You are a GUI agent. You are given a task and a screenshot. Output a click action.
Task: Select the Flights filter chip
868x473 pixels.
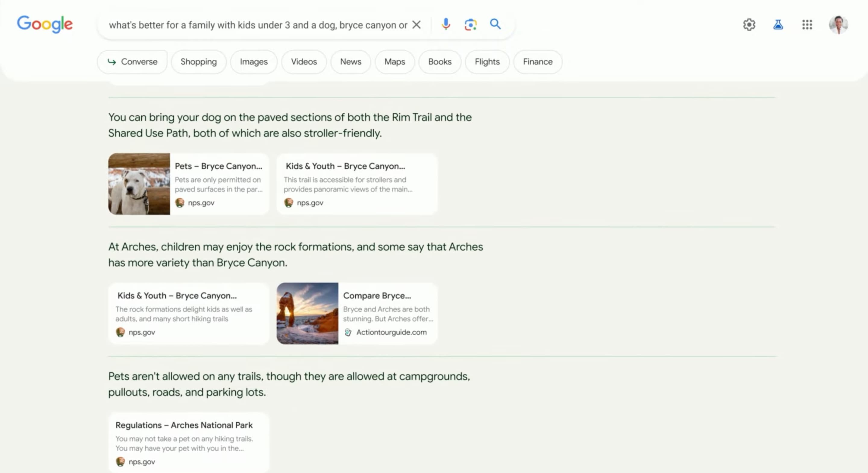pos(487,62)
